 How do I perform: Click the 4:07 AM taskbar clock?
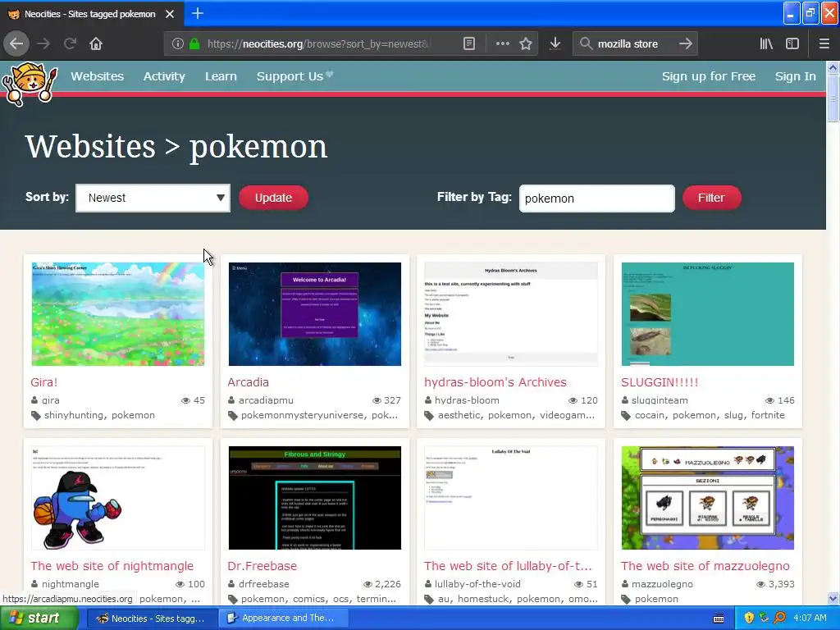(810, 618)
